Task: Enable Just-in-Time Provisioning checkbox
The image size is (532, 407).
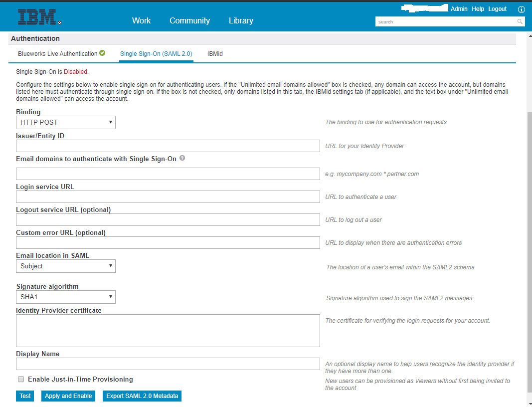Action: click(21, 379)
